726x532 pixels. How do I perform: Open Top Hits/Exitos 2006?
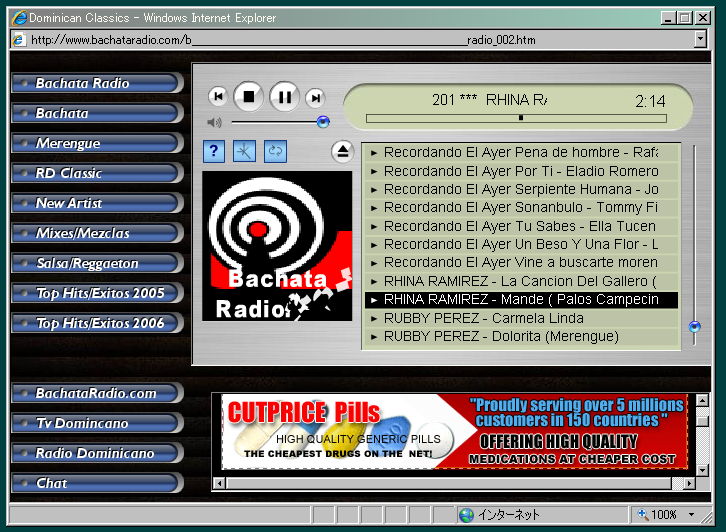(x=96, y=323)
